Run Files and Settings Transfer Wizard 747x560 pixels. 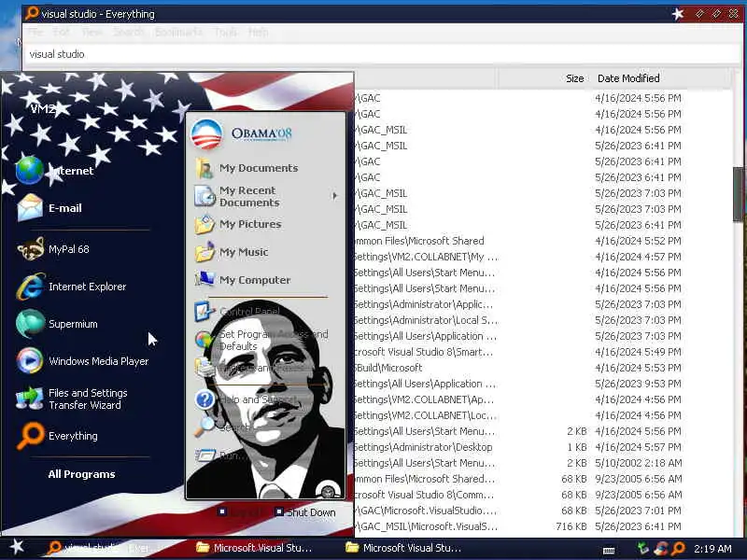click(72, 399)
